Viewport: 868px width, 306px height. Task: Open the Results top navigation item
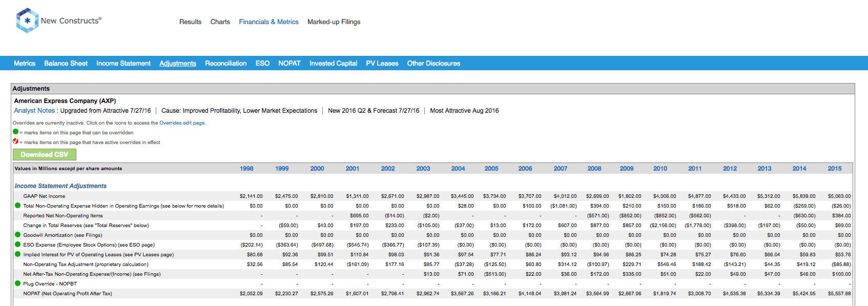(190, 22)
